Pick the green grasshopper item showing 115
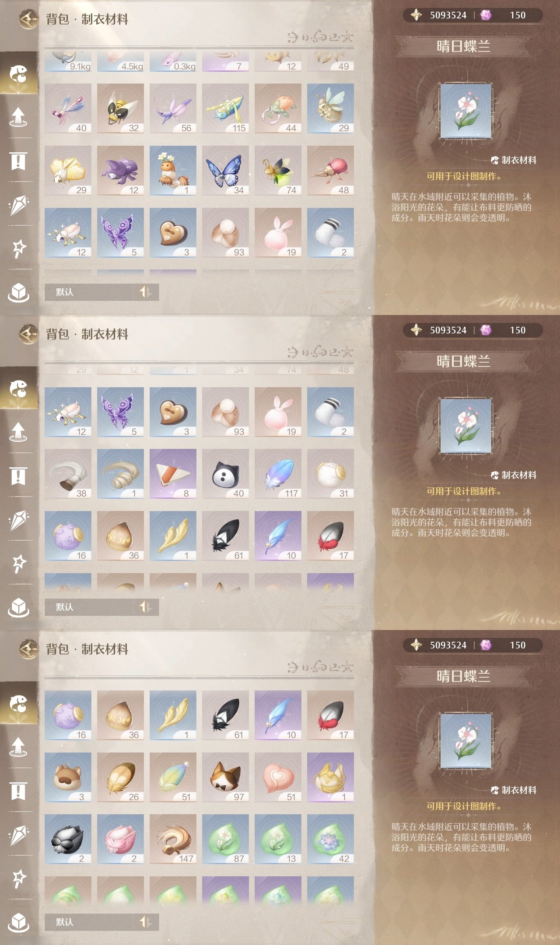Viewport: 560px width, 945px height. [x=225, y=108]
